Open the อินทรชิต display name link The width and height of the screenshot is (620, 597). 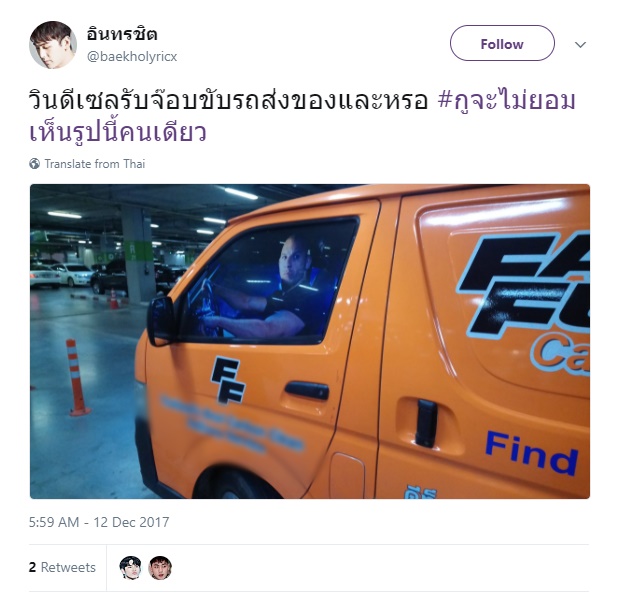click(122, 34)
